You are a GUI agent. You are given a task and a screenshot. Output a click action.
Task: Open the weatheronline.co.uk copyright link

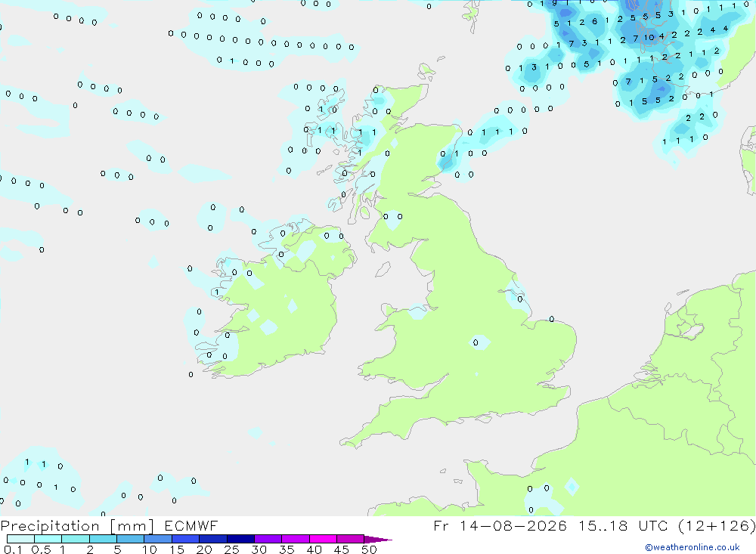(692, 547)
